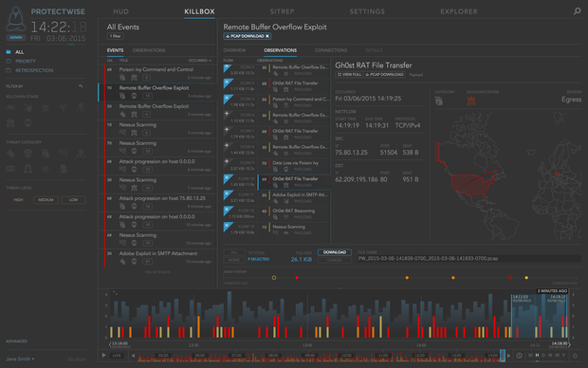
Task: Sort events by Occurred column
Action: pyautogui.click(x=199, y=61)
